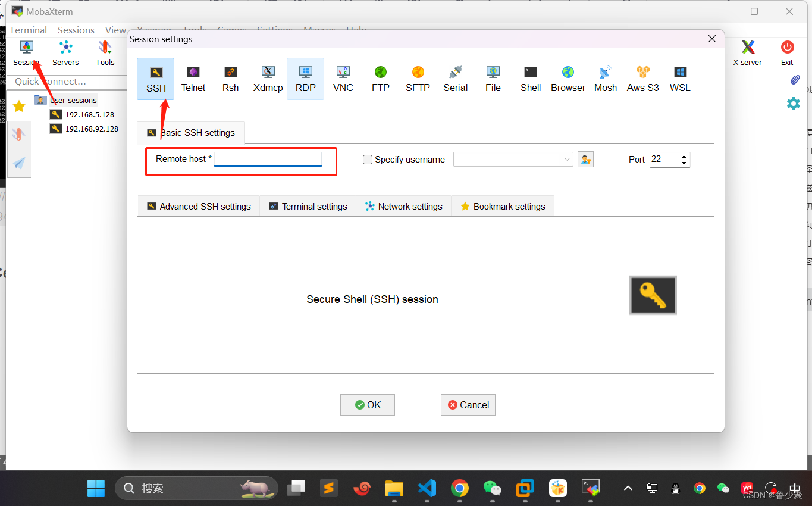The width and height of the screenshot is (812, 506).
Task: Open the Advanced SSH settings tab
Action: point(199,206)
